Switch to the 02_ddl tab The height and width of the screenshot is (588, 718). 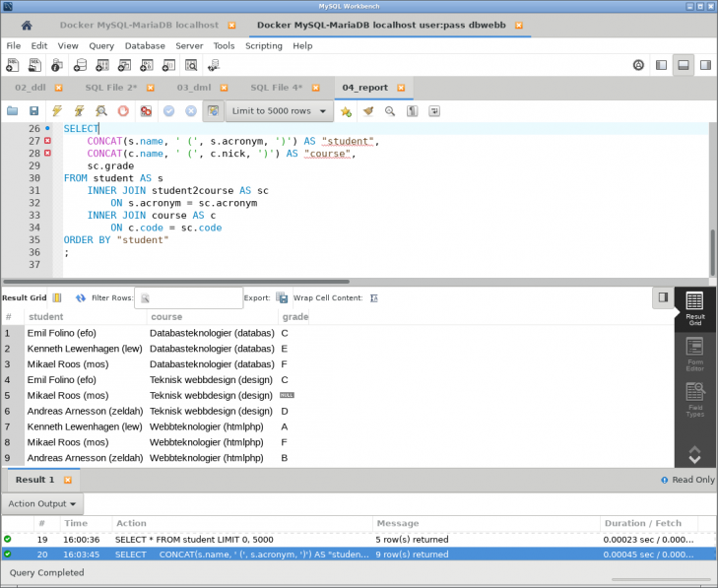click(31, 88)
